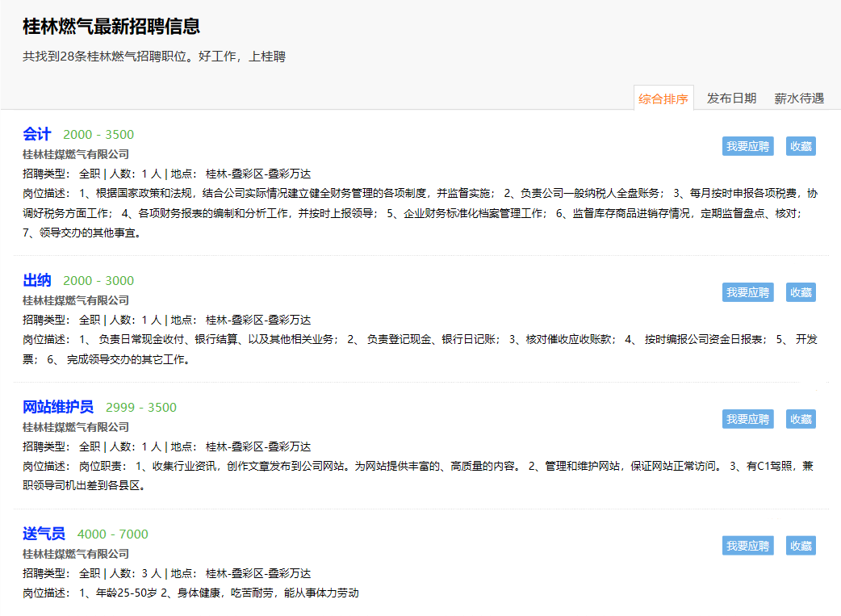The width and height of the screenshot is (841, 616).
Task: Click the salary 2999 - 3500 text
Action: (141, 407)
